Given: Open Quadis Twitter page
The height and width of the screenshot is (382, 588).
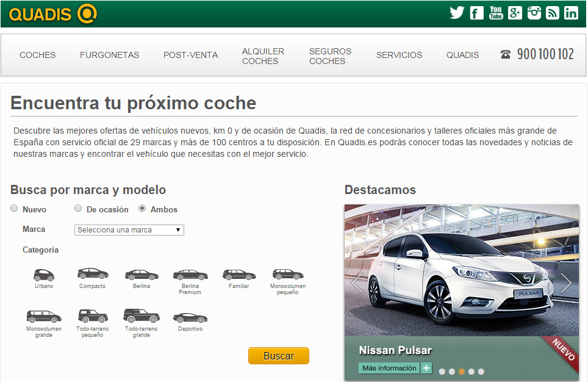Looking at the screenshot, I should [x=457, y=13].
